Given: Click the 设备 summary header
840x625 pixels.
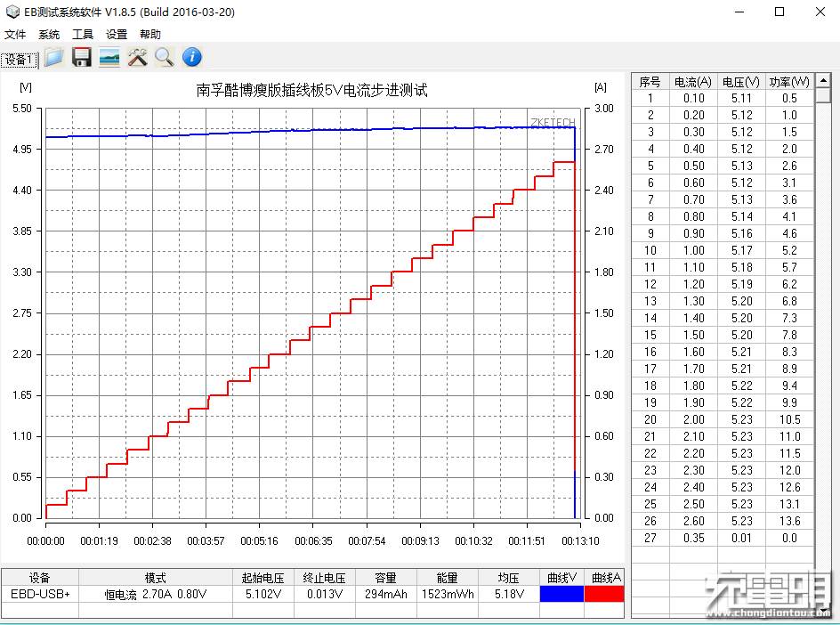Looking at the screenshot, I should 40,578.
